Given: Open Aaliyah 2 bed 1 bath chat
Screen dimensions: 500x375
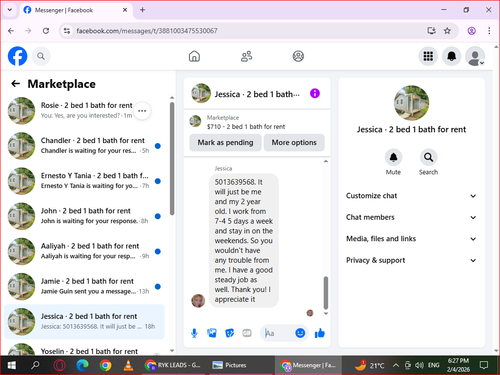Looking at the screenshot, I should tap(84, 251).
